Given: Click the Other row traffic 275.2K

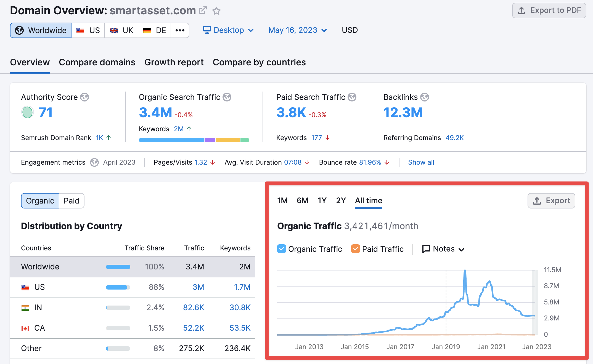Looking at the screenshot, I should tap(192, 348).
